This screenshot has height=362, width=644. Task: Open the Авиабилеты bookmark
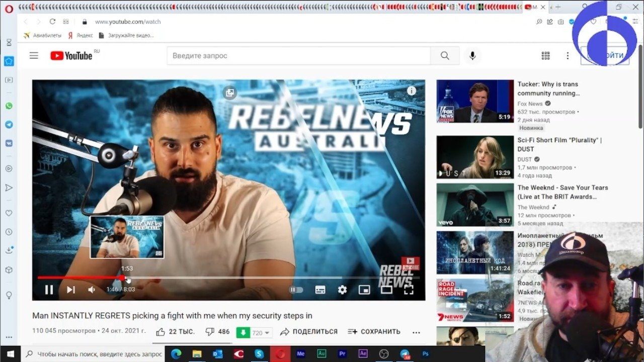(x=42, y=36)
